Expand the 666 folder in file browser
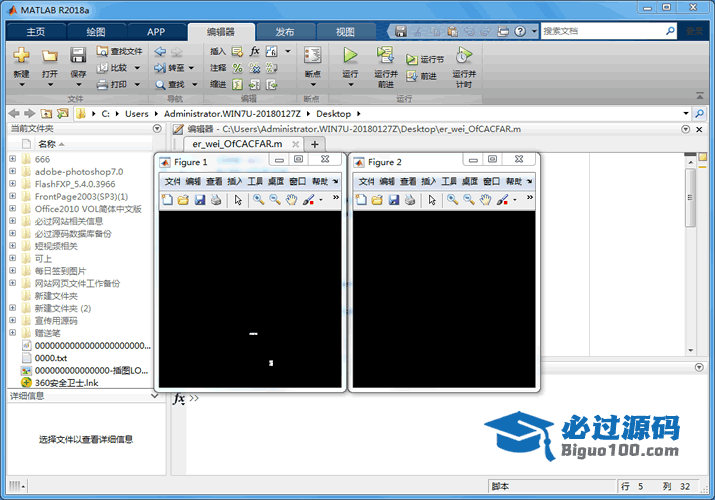The width and height of the screenshot is (715, 500). pos(13,159)
